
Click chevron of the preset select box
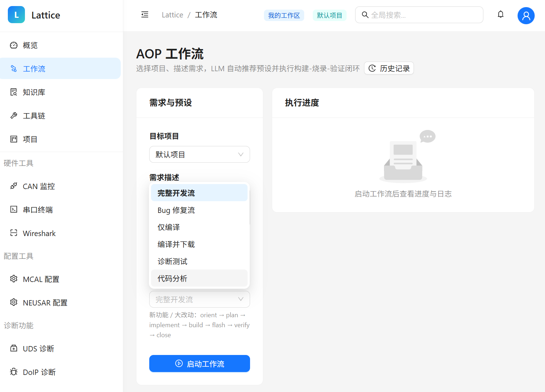pyautogui.click(x=241, y=299)
